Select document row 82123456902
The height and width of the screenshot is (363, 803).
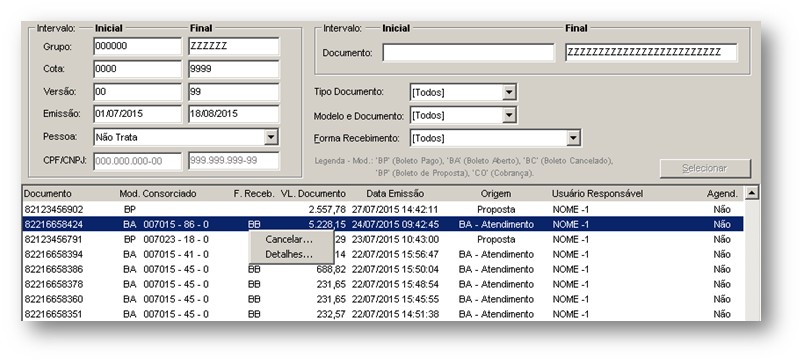tap(383, 209)
